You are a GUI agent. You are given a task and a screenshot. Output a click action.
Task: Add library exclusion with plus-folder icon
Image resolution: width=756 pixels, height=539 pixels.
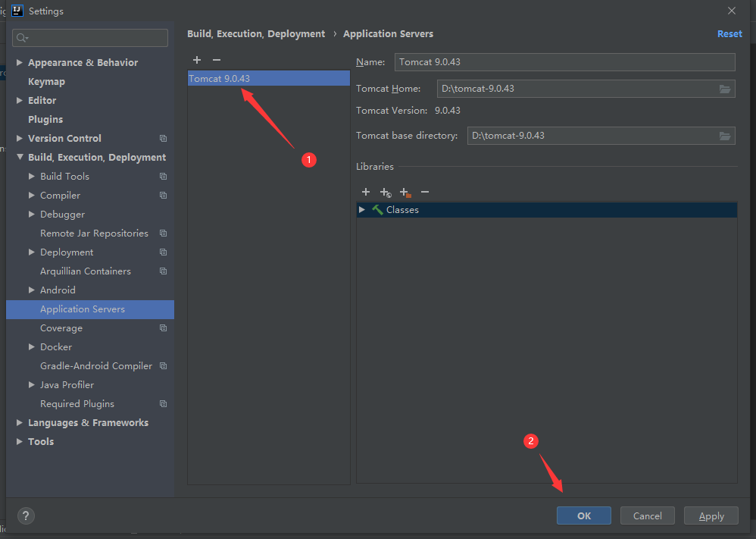tap(405, 193)
